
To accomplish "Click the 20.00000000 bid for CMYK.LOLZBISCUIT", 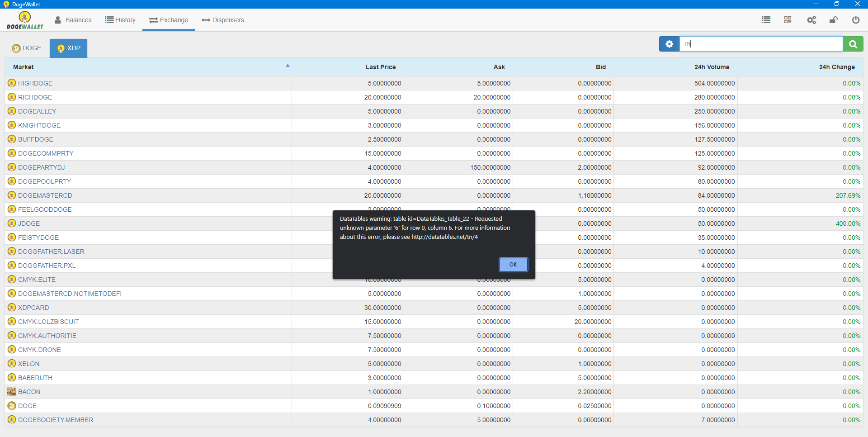I will point(593,322).
